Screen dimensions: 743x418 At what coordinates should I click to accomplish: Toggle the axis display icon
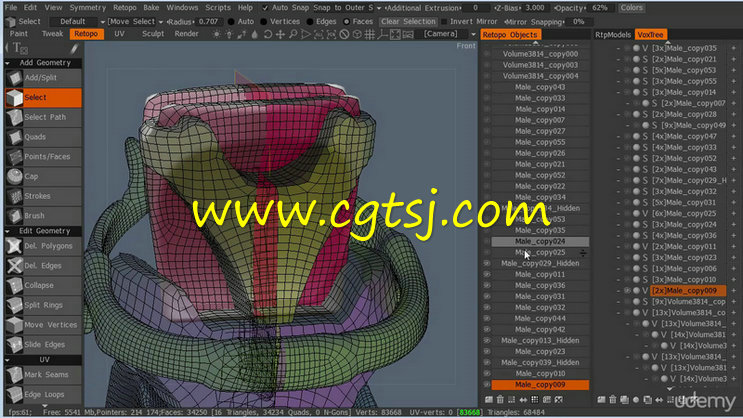[x=382, y=34]
